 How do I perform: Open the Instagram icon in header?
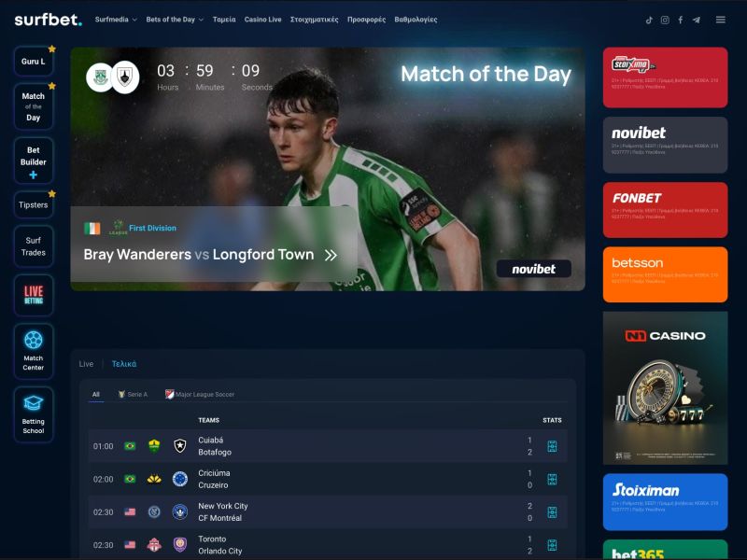tap(665, 20)
